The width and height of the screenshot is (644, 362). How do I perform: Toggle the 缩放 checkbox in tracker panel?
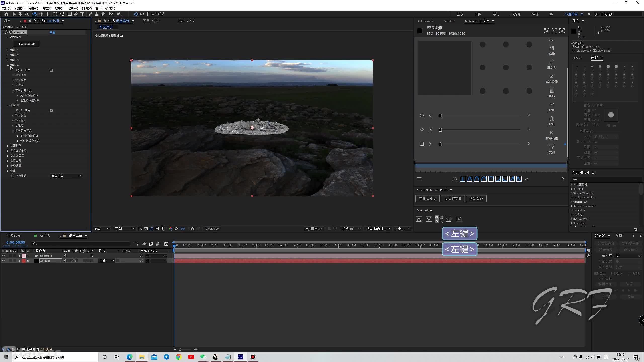tap(630, 273)
